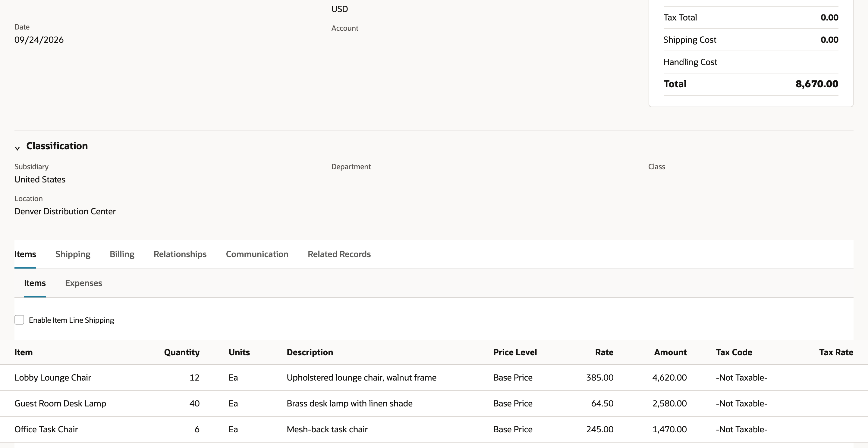
Task: Select the Relationships tab
Action: point(180,254)
